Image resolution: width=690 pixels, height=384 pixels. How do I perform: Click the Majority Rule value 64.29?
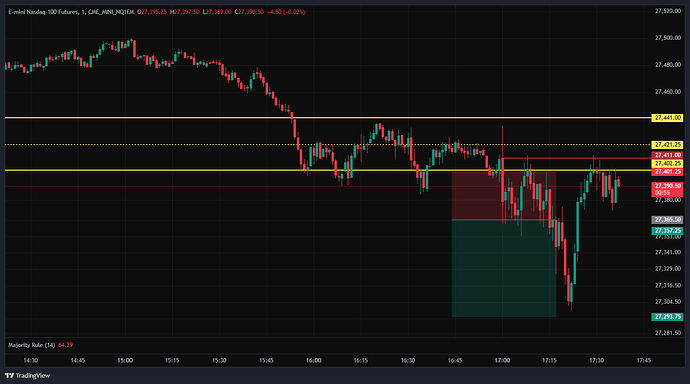pos(66,345)
